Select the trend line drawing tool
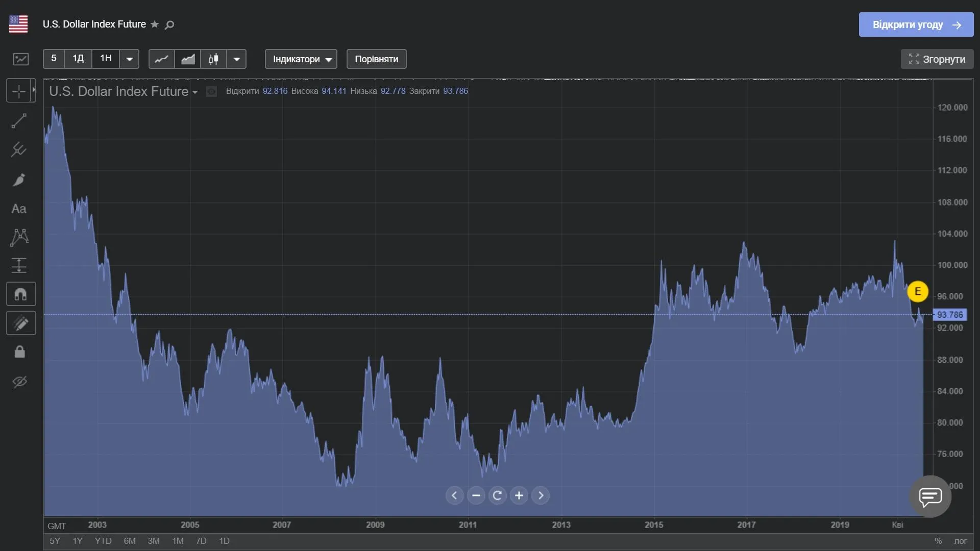 click(19, 121)
